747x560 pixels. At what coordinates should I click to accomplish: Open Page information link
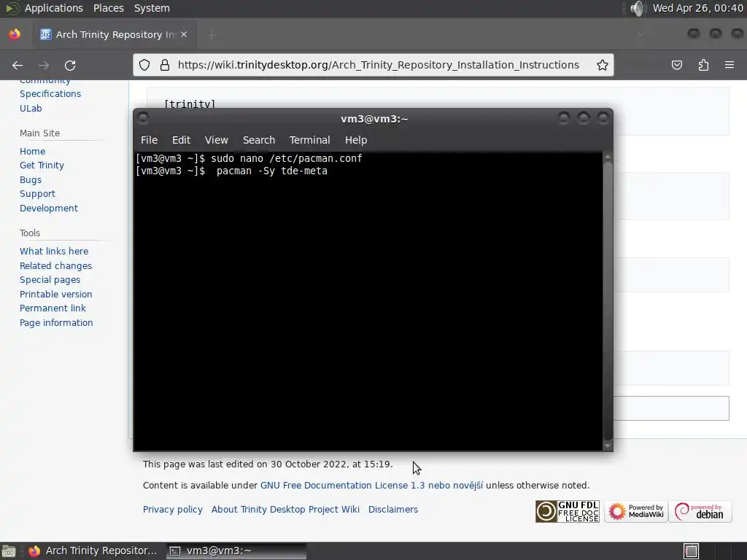pos(56,323)
